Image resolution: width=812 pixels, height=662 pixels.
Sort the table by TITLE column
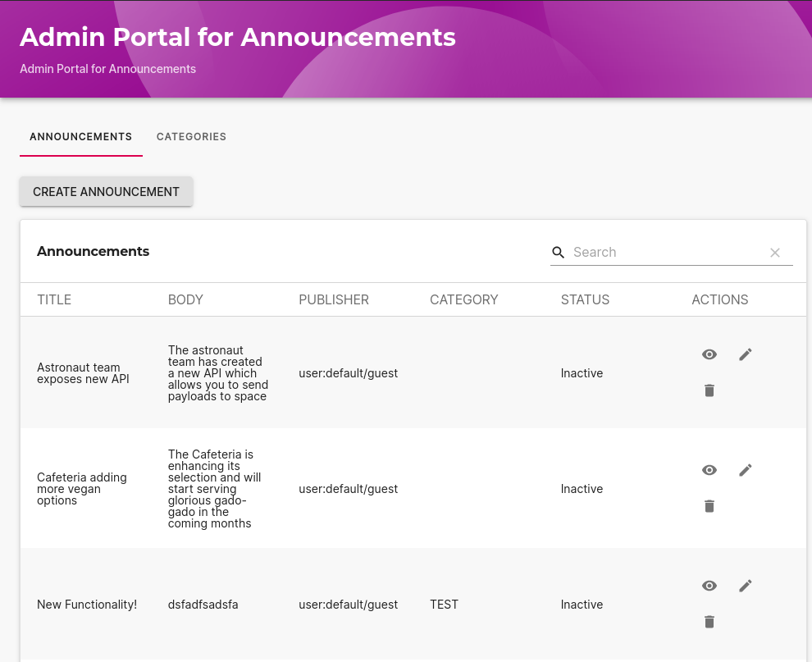click(x=54, y=299)
